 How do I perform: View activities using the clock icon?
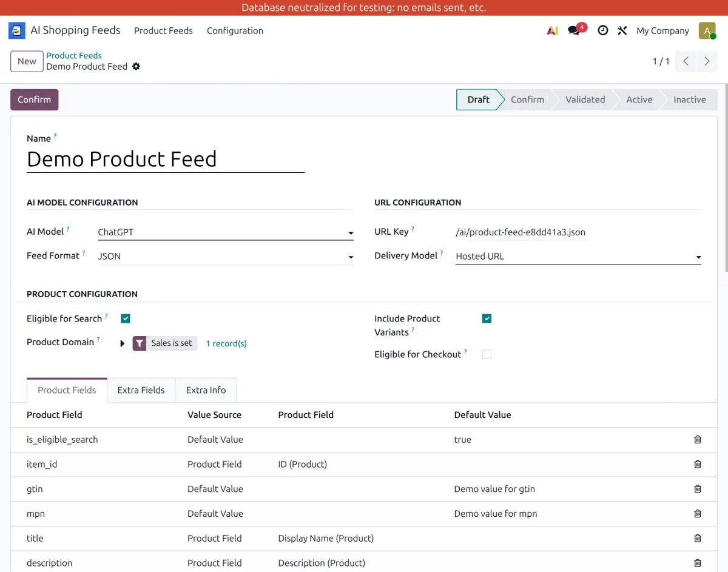point(602,30)
